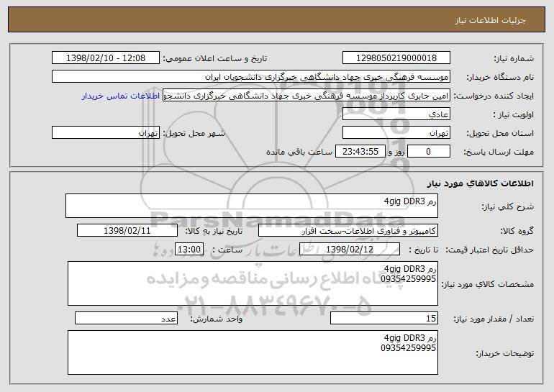The width and height of the screenshot is (554, 392).
Task: Select the اولویت نیاز field عادی
Action: [x=396, y=114]
